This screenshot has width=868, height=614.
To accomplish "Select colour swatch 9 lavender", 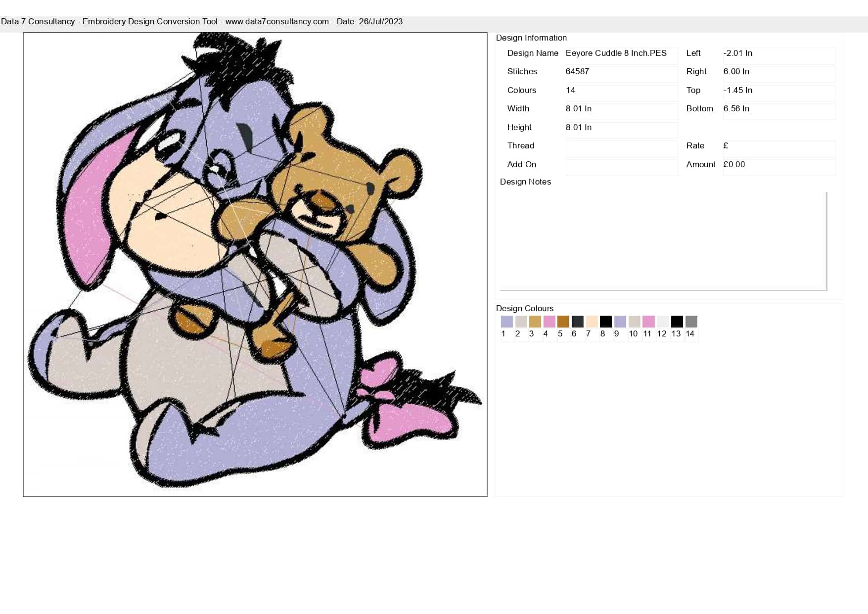I will point(620,322).
